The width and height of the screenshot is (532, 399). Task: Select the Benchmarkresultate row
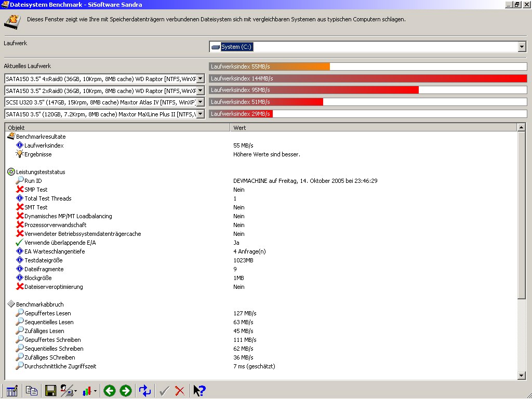(261, 137)
